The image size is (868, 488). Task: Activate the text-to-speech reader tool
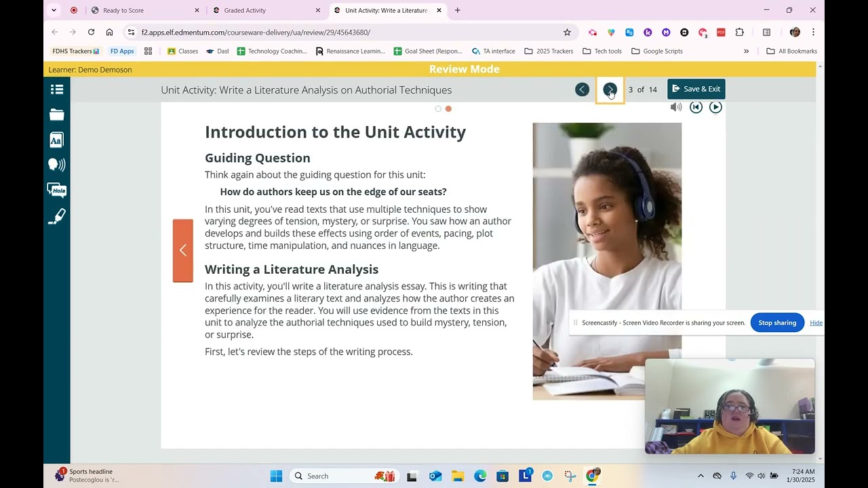coord(57,165)
